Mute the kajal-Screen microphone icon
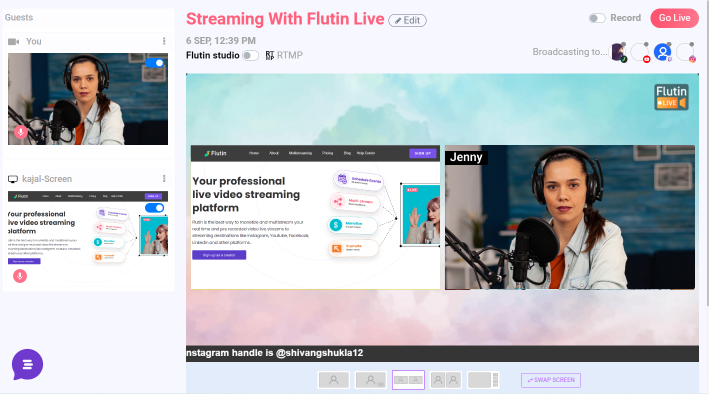 pos(20,276)
